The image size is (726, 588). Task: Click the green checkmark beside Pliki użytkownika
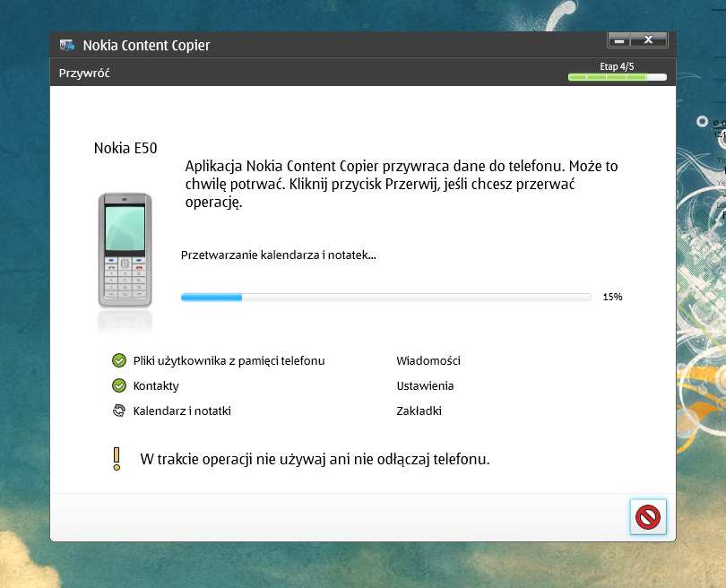[x=119, y=360]
